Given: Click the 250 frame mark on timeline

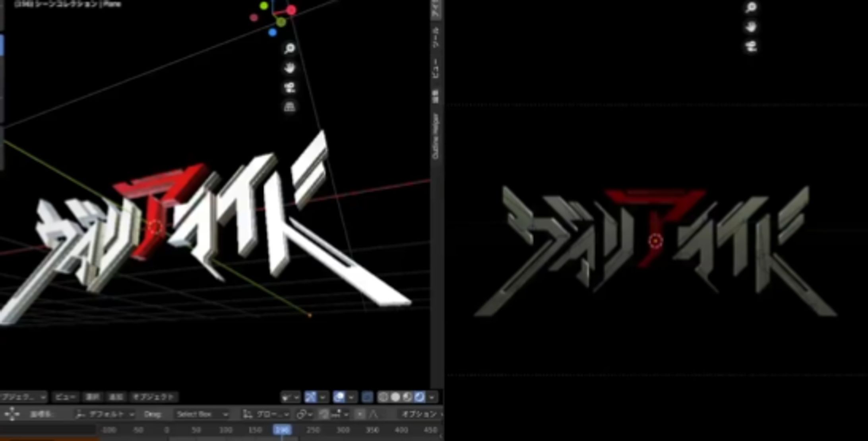Looking at the screenshot, I should coord(313,430).
